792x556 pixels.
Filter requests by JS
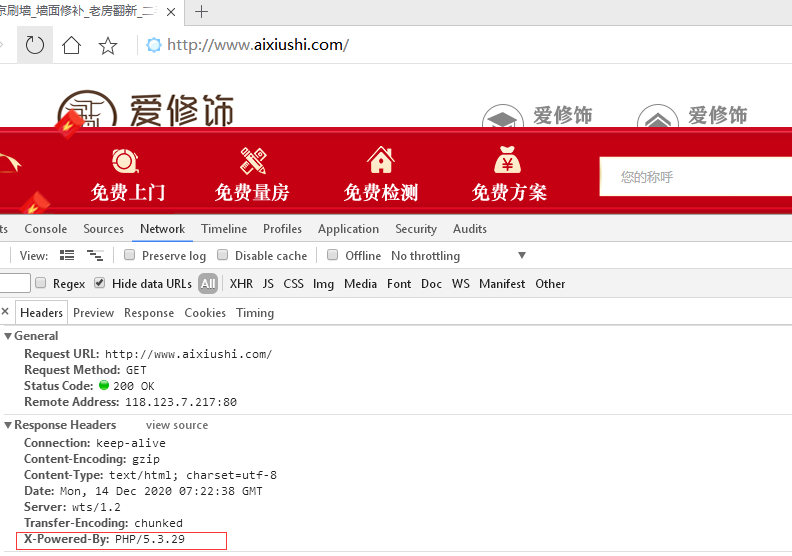tap(268, 284)
